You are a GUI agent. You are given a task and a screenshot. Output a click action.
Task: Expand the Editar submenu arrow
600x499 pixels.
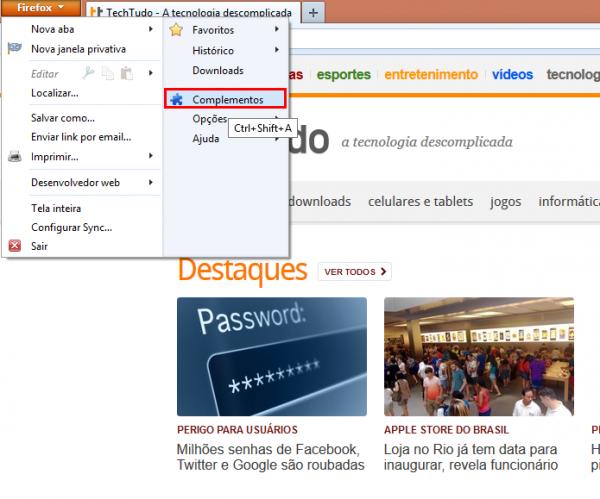[x=151, y=73]
